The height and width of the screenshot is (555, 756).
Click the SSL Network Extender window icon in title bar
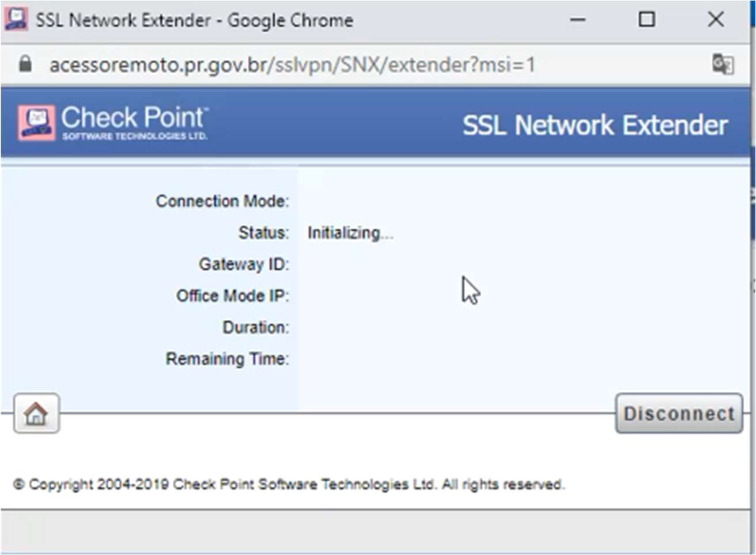(16, 20)
